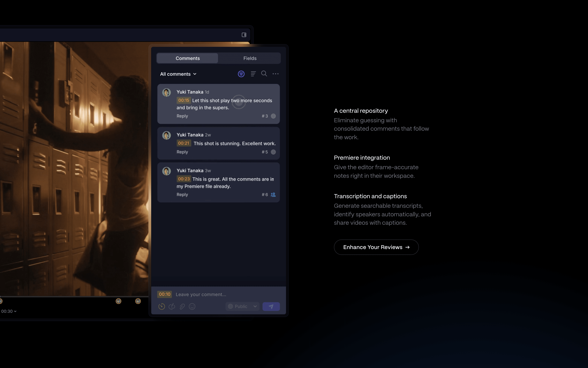The width and height of the screenshot is (588, 368).
Task: Click the globe icon on comment #5
Action: pos(273,152)
